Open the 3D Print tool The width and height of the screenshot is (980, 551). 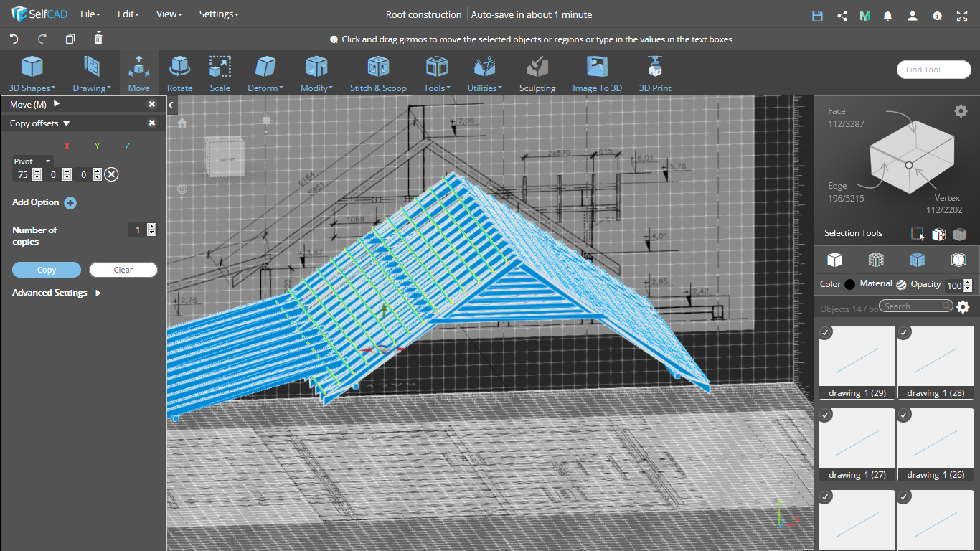[655, 74]
